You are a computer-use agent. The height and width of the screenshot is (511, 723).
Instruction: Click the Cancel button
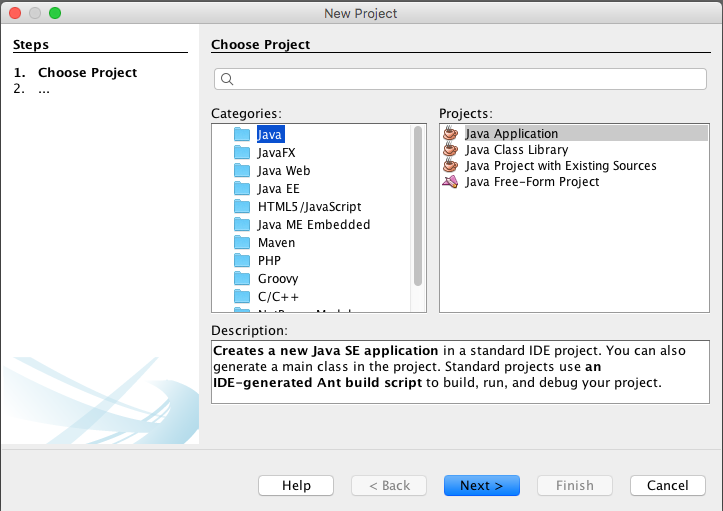pos(668,486)
